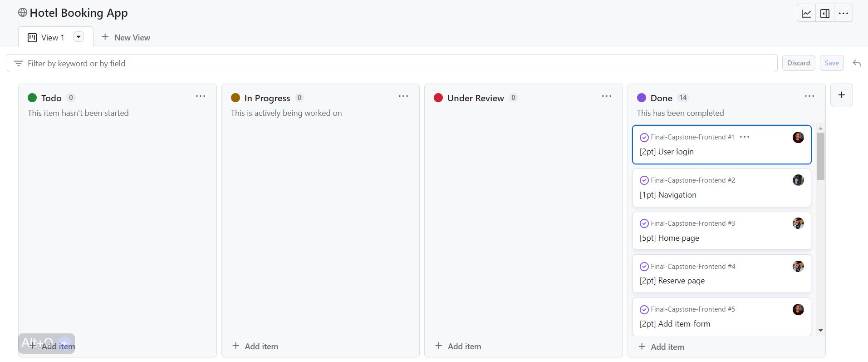Click Final-Capstone-Frontend #5 repository label
This screenshot has width=868, height=362.
[693, 309]
